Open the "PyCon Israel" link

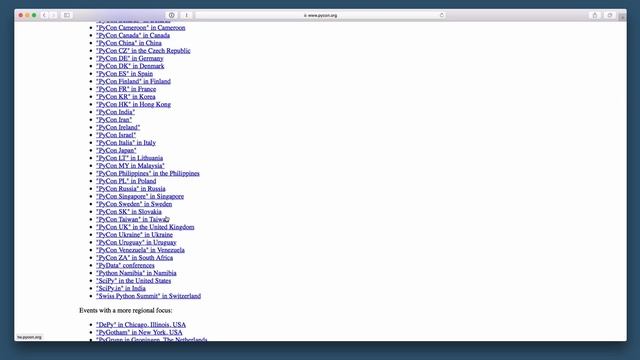click(x=116, y=135)
